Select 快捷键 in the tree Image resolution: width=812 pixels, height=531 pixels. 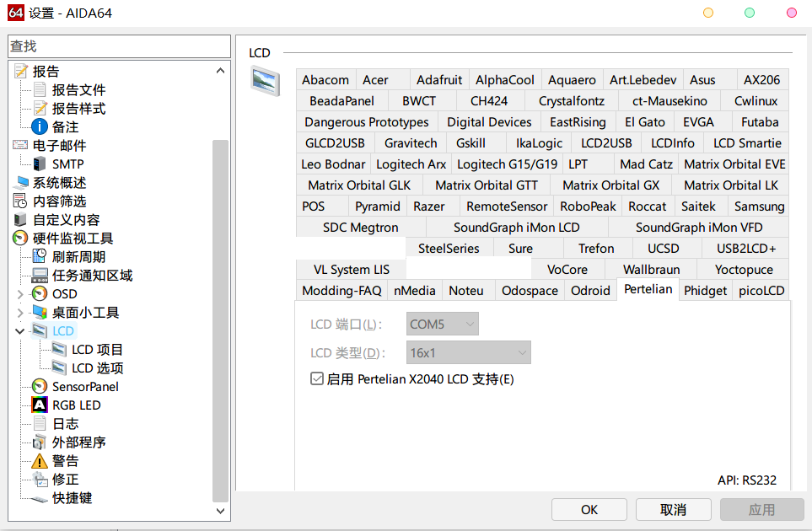tap(72, 498)
